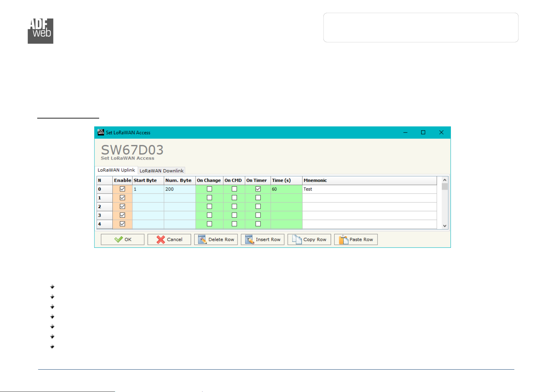Click the Delete Row button
The height and width of the screenshot is (392, 555).
[x=216, y=240]
